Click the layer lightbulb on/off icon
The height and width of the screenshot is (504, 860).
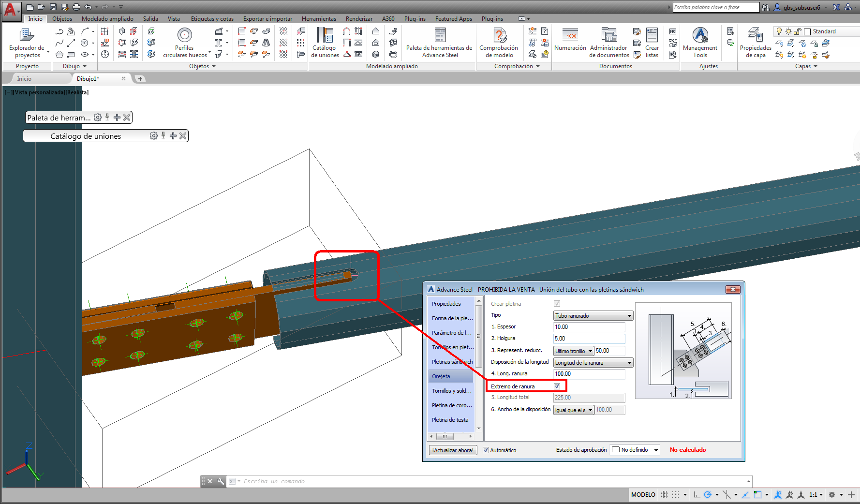pyautogui.click(x=779, y=31)
